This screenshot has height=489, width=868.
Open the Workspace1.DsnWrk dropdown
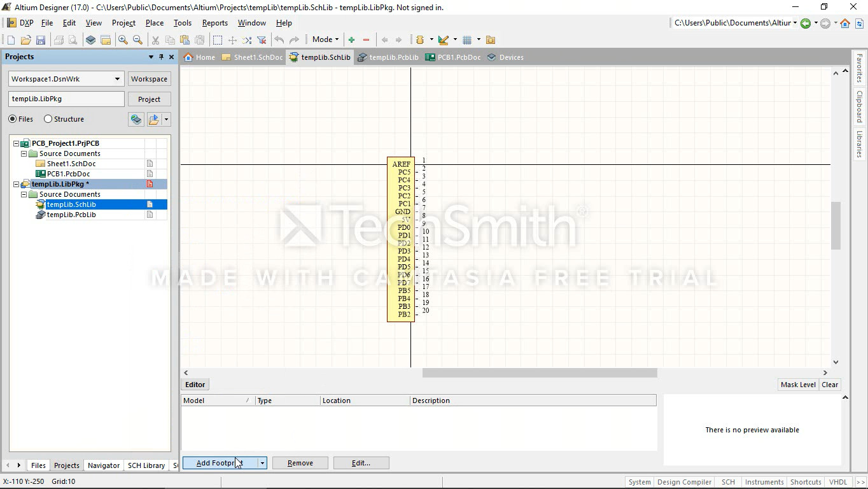point(117,79)
